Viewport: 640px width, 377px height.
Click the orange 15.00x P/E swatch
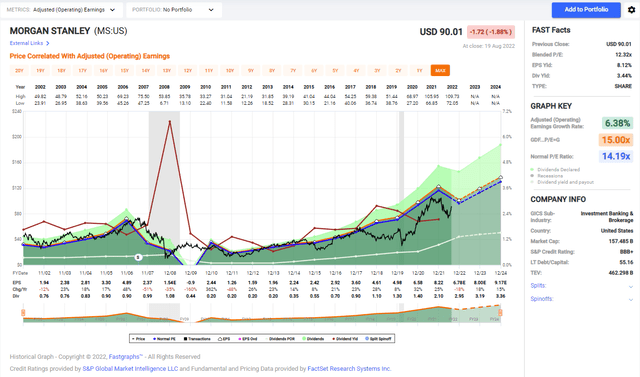[x=616, y=140]
